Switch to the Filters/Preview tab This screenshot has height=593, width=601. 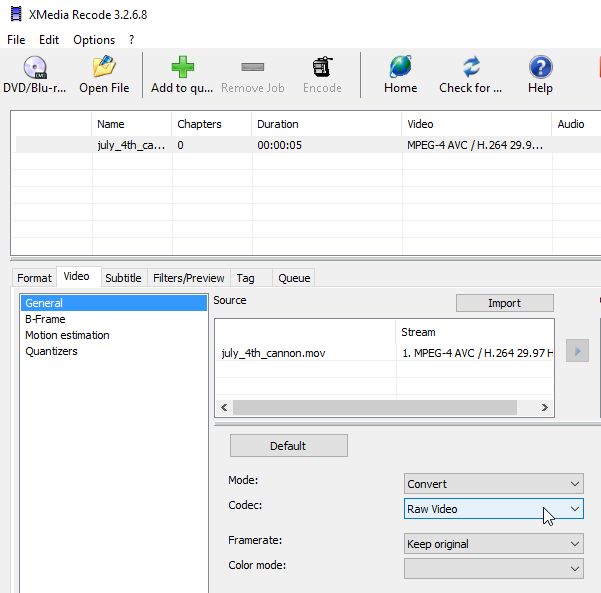(188, 278)
